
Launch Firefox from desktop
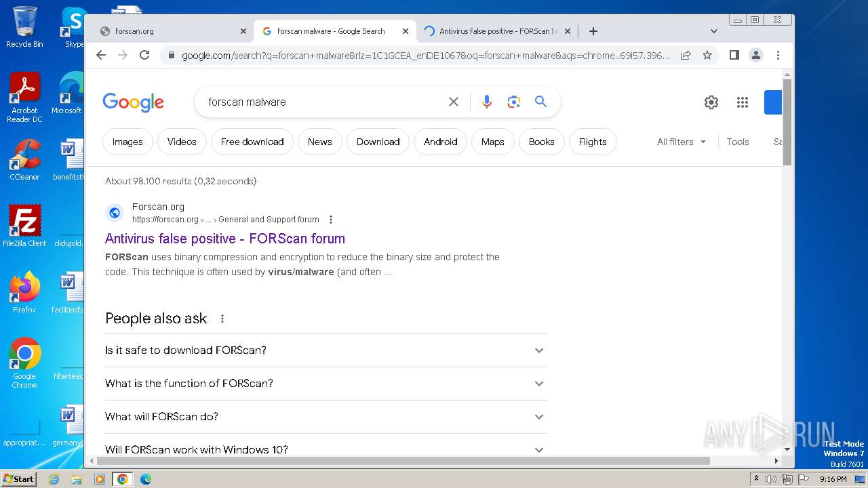[24, 293]
